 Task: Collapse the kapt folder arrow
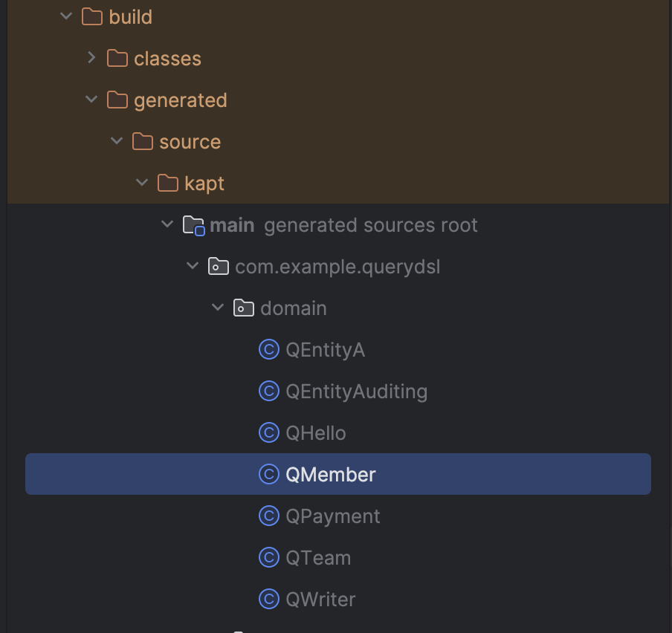pyautogui.click(x=142, y=183)
